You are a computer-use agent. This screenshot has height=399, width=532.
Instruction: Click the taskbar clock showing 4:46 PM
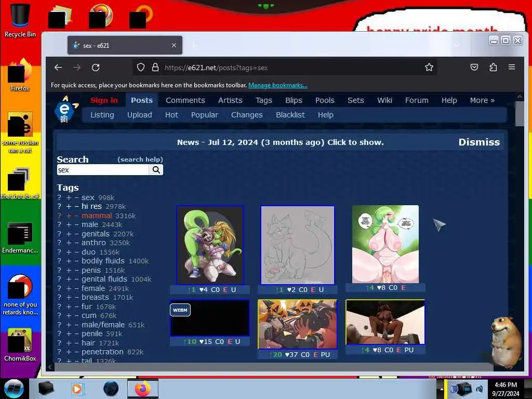pos(506,389)
